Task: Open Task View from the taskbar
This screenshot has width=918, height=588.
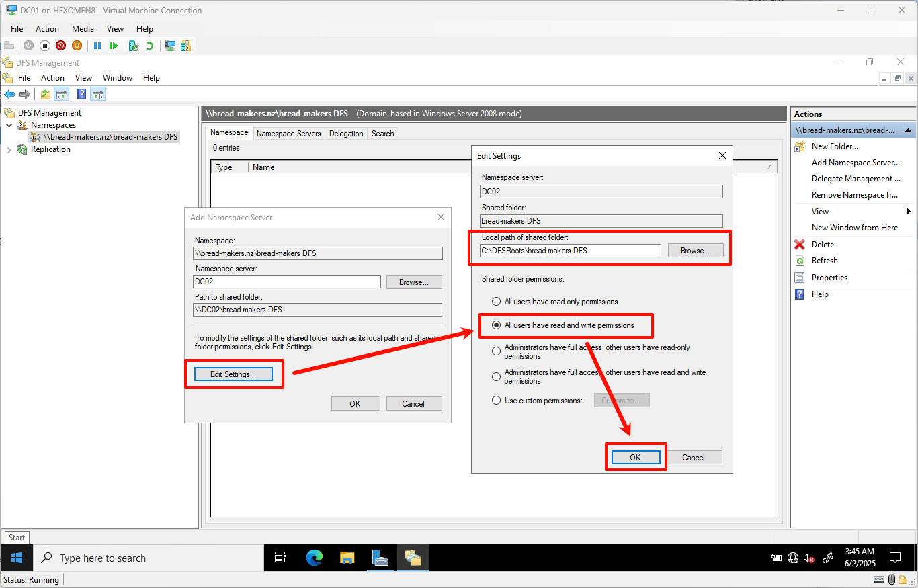Action: [281, 558]
